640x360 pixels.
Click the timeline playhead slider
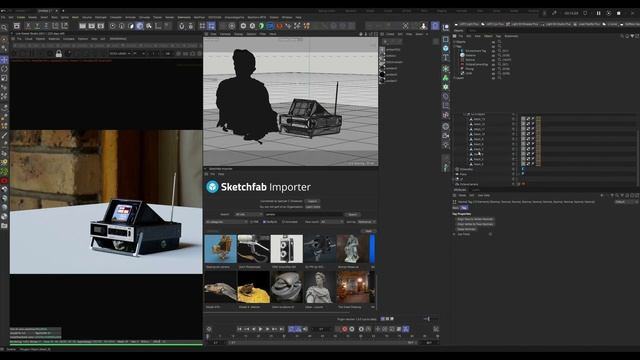coord(208,336)
